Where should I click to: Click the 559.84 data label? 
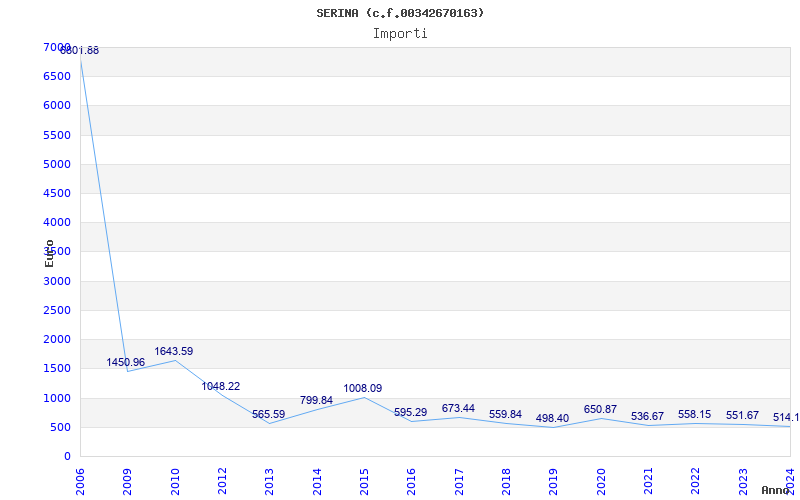tap(505, 414)
